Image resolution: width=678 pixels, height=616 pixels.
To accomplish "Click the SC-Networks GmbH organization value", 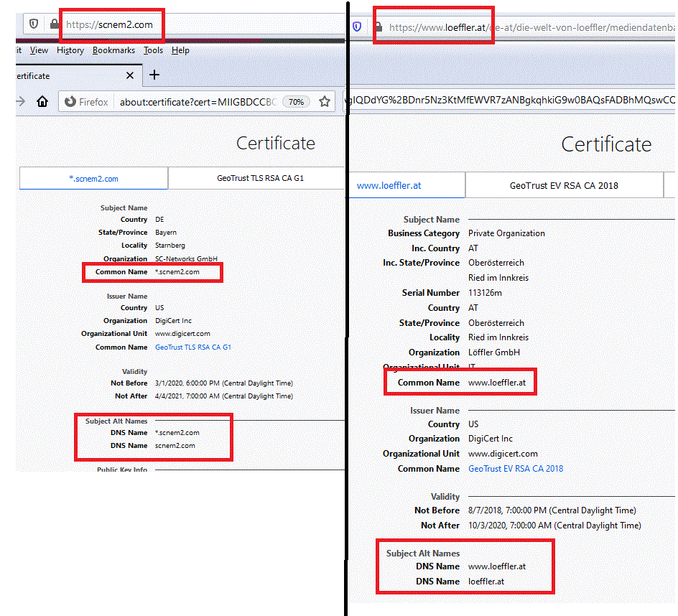I will tap(186, 258).
